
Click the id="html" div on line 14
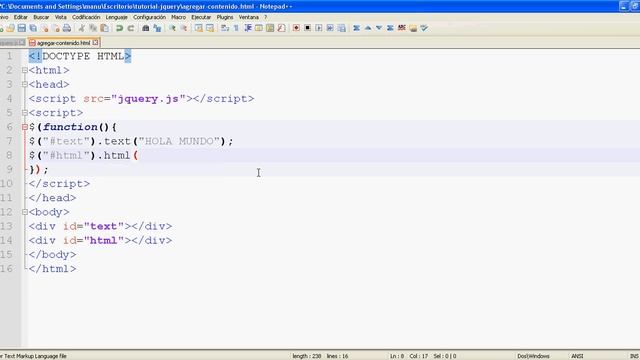tap(100, 240)
